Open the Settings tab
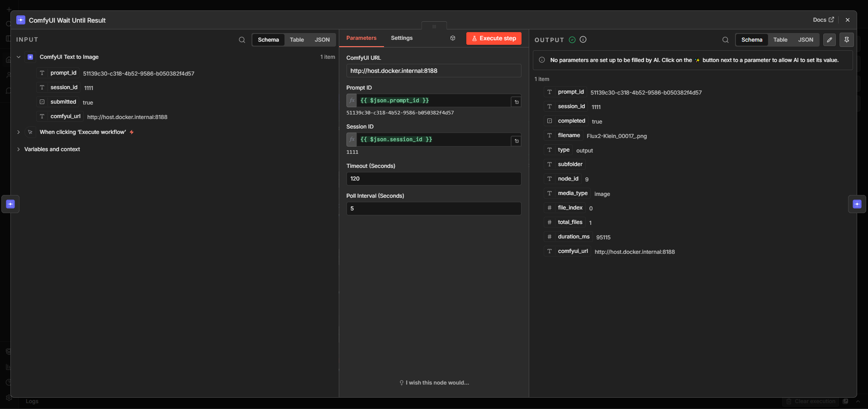 401,38
